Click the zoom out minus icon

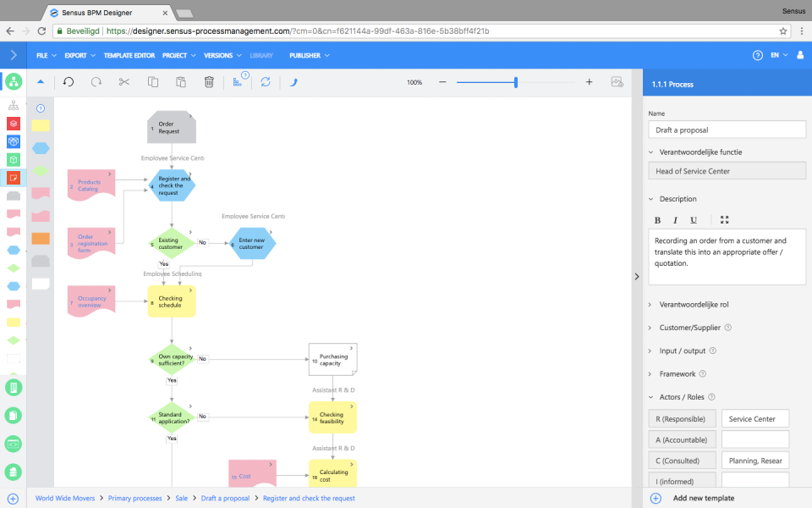[x=442, y=82]
